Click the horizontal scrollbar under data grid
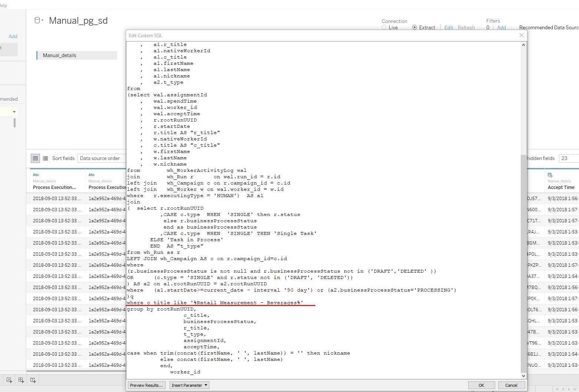 (x=76, y=371)
